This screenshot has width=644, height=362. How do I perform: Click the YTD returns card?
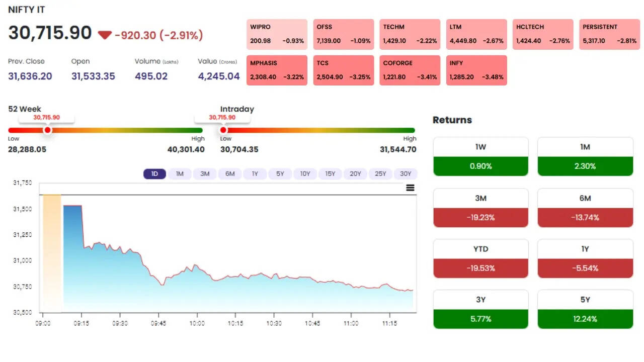(x=480, y=258)
